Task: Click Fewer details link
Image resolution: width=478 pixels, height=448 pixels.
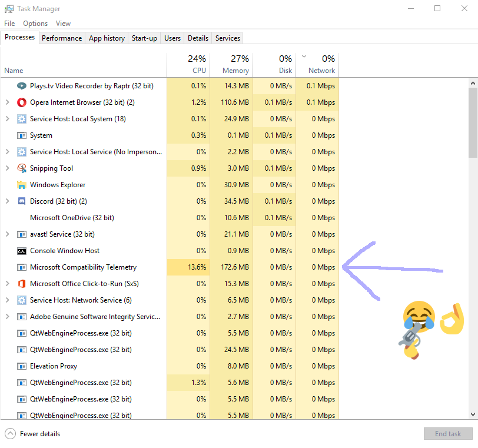Action: tap(40, 434)
